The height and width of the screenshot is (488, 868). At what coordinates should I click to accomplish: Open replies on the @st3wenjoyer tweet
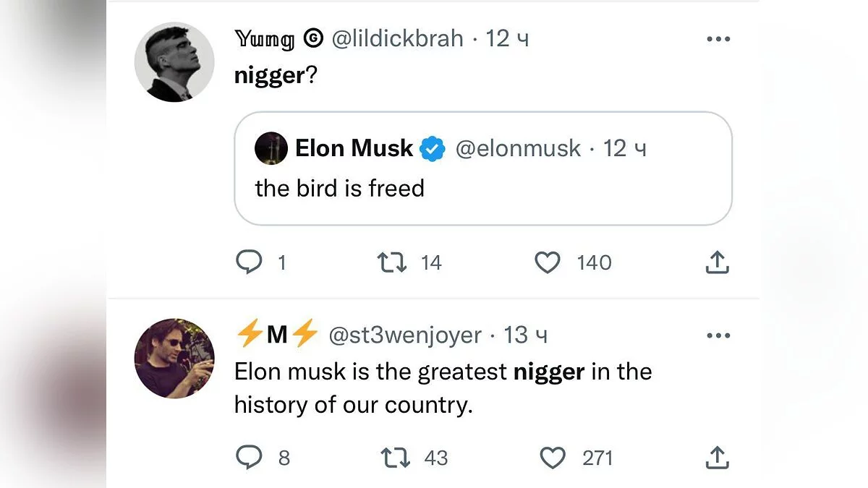pos(250,458)
